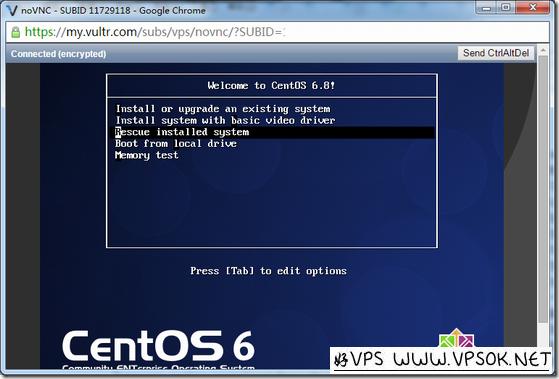Select "Install or upgrade an existing system"
Image resolution: width=559 pixels, height=379 pixels.
(223, 109)
